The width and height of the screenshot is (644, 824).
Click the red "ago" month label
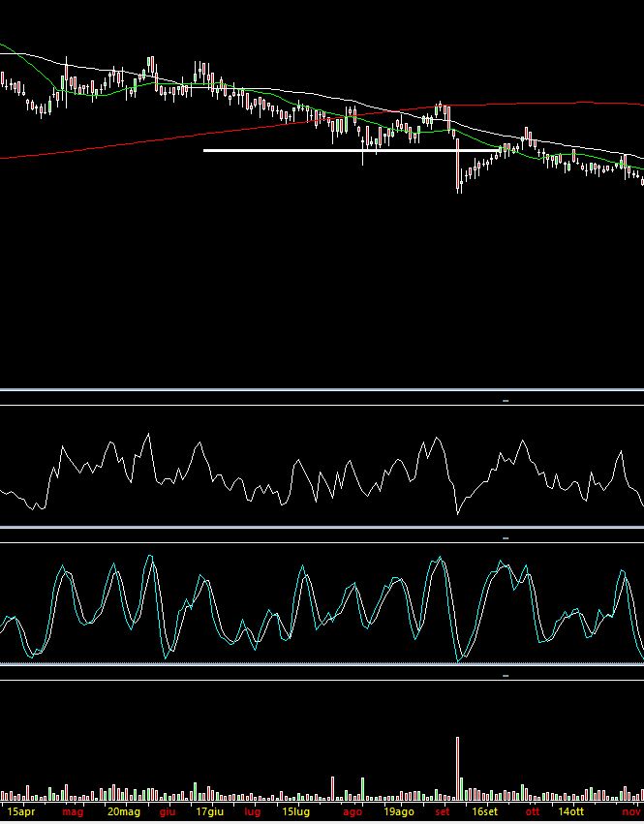353,812
